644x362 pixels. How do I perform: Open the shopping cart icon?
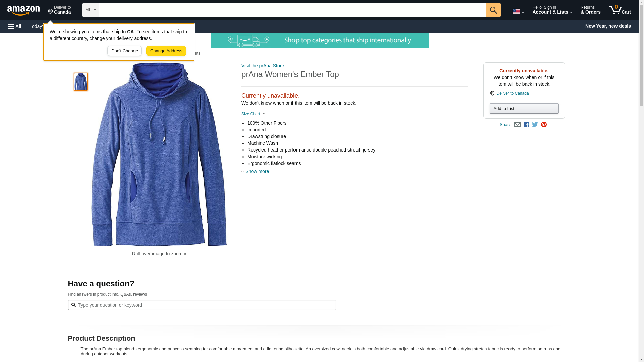(620, 10)
